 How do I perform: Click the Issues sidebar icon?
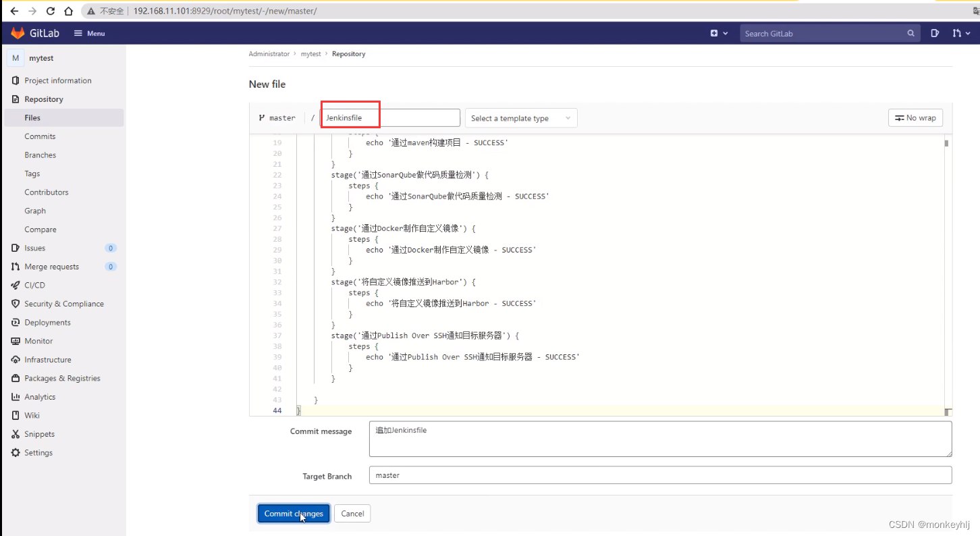(x=16, y=248)
